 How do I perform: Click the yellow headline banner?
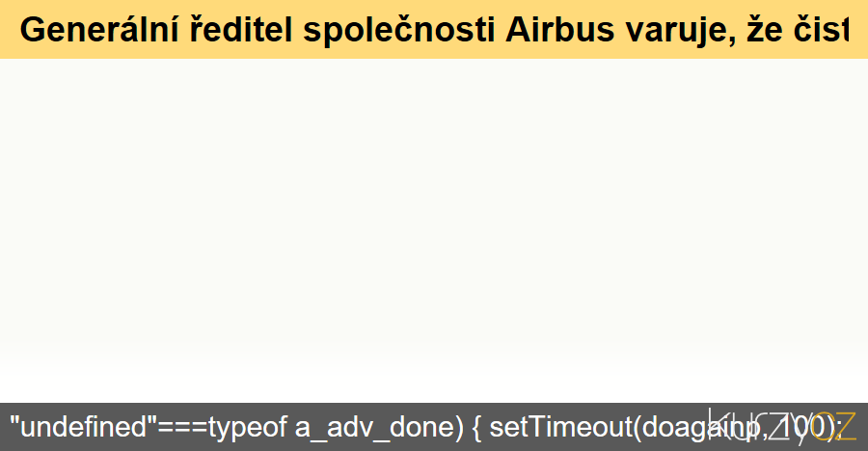434,29
